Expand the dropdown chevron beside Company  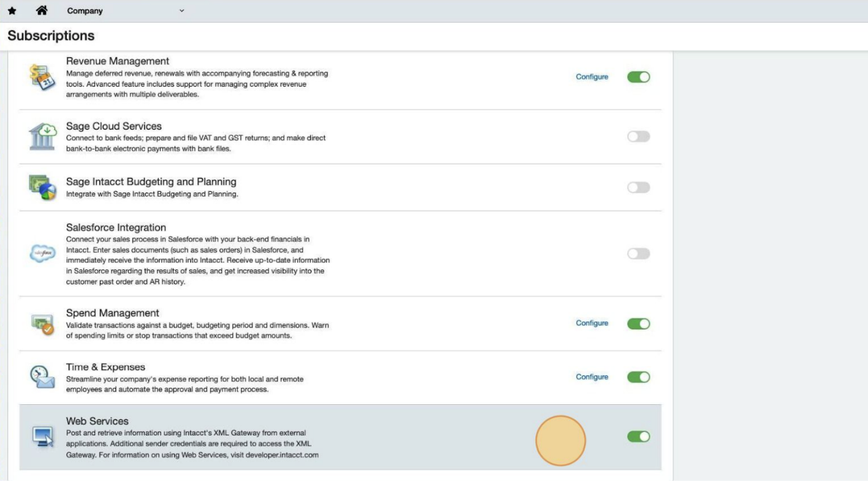[182, 11]
